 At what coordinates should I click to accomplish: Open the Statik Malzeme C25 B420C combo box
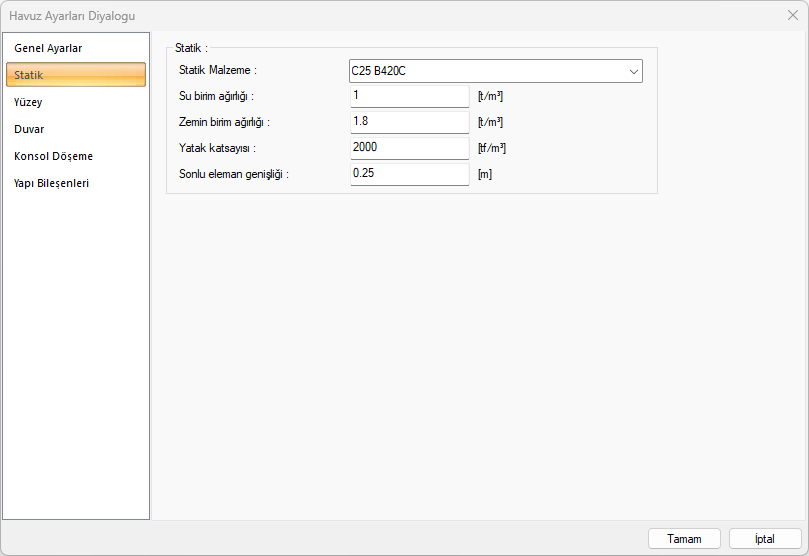pos(485,71)
